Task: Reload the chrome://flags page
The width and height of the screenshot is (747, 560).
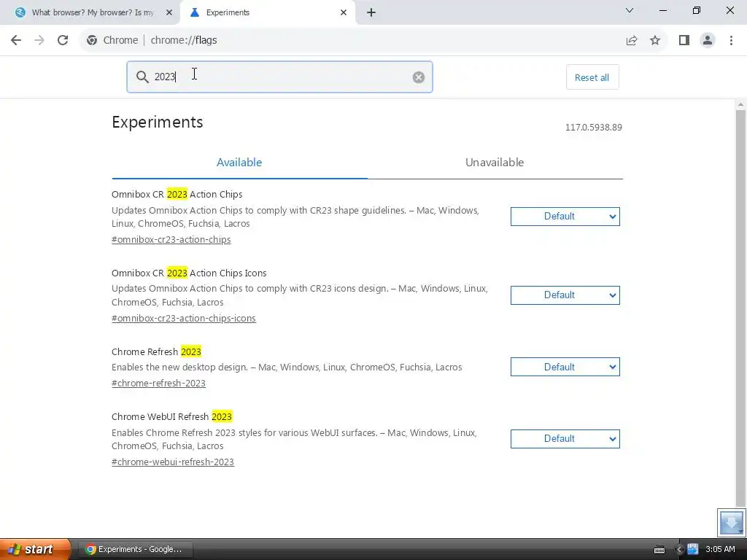Action: click(63, 40)
